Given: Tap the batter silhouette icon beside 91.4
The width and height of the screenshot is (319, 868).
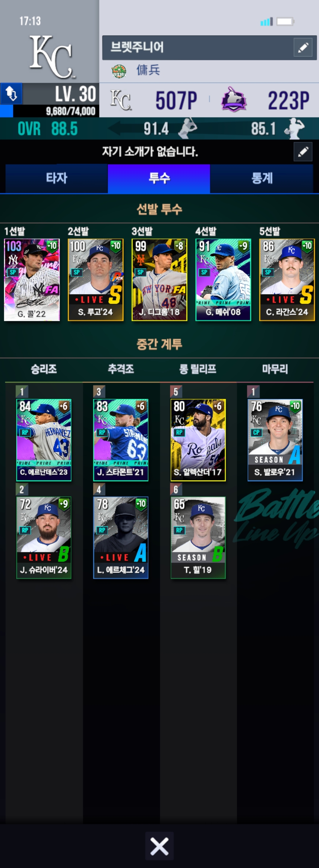Looking at the screenshot, I should [188, 128].
